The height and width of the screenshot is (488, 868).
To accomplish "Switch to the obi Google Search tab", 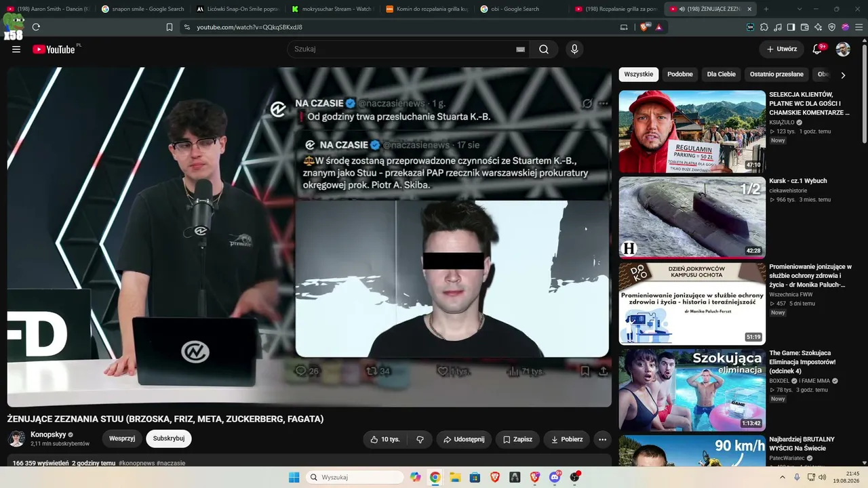I will (521, 9).
